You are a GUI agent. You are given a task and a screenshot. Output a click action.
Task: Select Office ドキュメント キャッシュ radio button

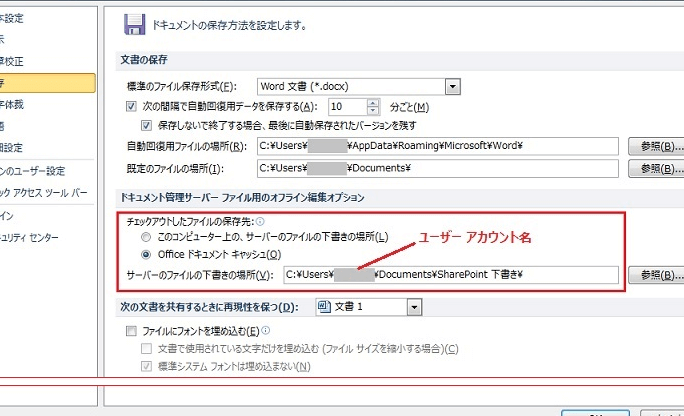(x=147, y=255)
